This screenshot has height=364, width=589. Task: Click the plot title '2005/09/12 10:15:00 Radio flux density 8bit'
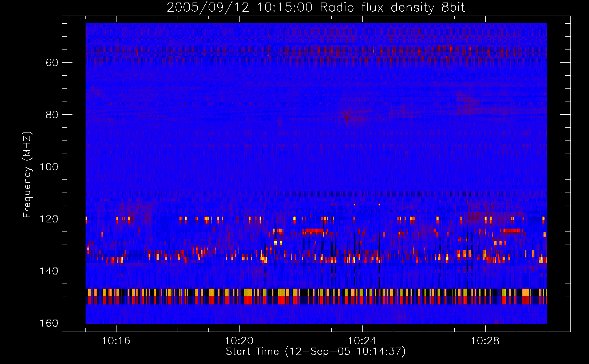pyautogui.click(x=316, y=7)
